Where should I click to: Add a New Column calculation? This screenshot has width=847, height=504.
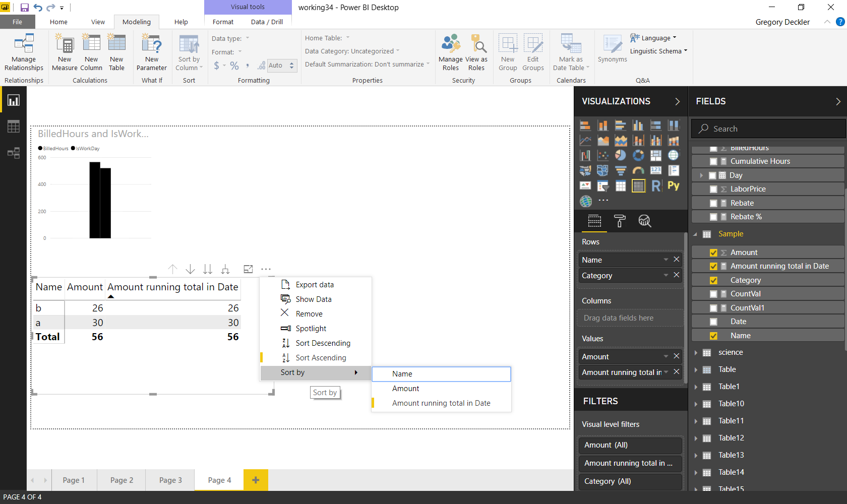[x=91, y=52]
